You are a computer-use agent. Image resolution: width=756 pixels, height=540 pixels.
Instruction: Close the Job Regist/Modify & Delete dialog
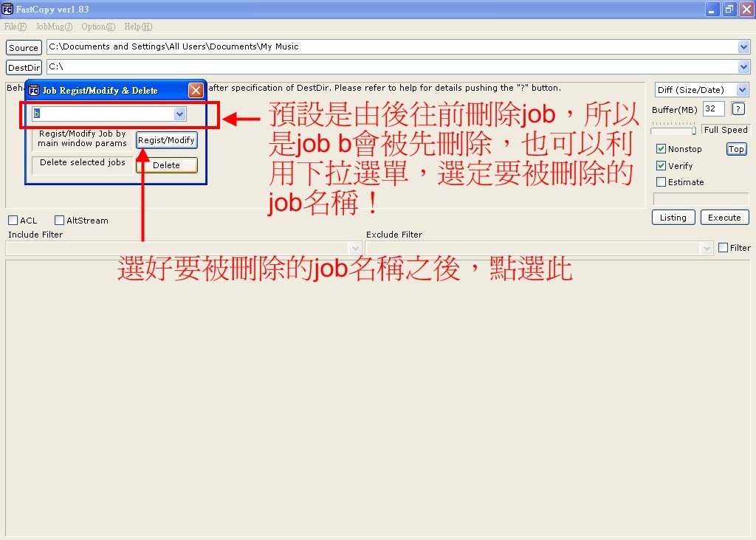pos(196,90)
